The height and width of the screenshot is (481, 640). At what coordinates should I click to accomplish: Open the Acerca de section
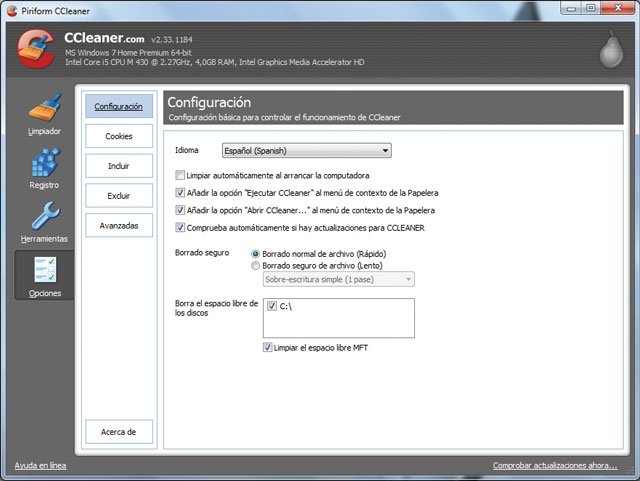point(119,432)
